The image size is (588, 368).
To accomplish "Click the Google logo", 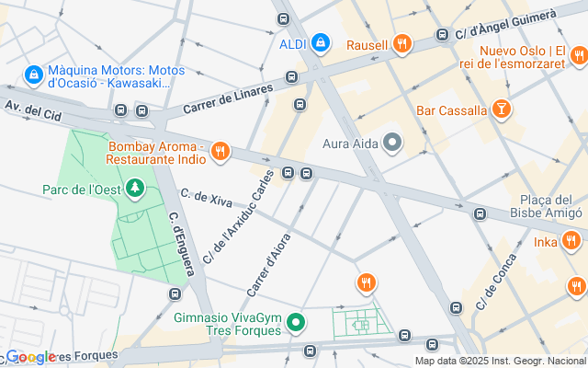I will pyautogui.click(x=31, y=357).
